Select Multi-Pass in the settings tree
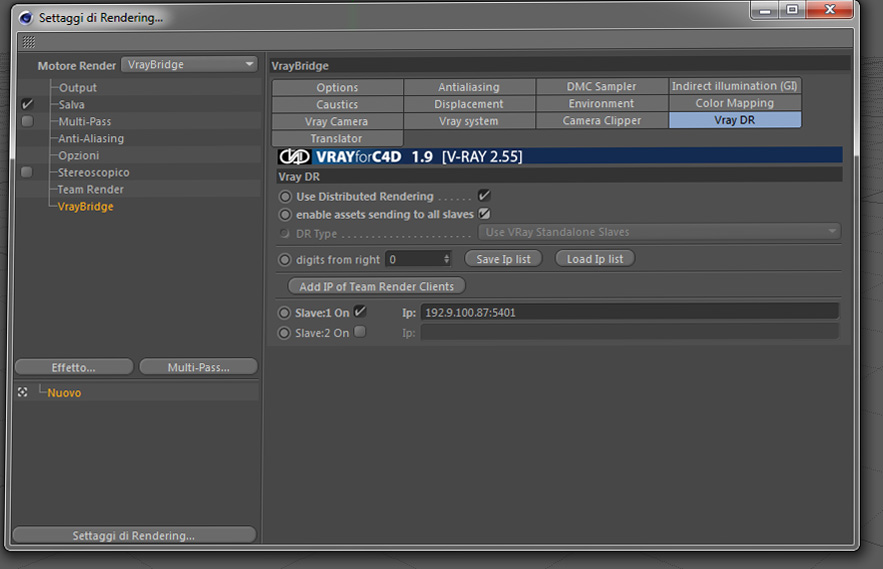 coord(85,122)
